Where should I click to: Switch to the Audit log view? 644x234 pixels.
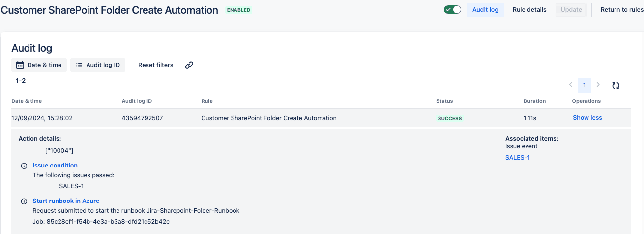[x=485, y=10]
